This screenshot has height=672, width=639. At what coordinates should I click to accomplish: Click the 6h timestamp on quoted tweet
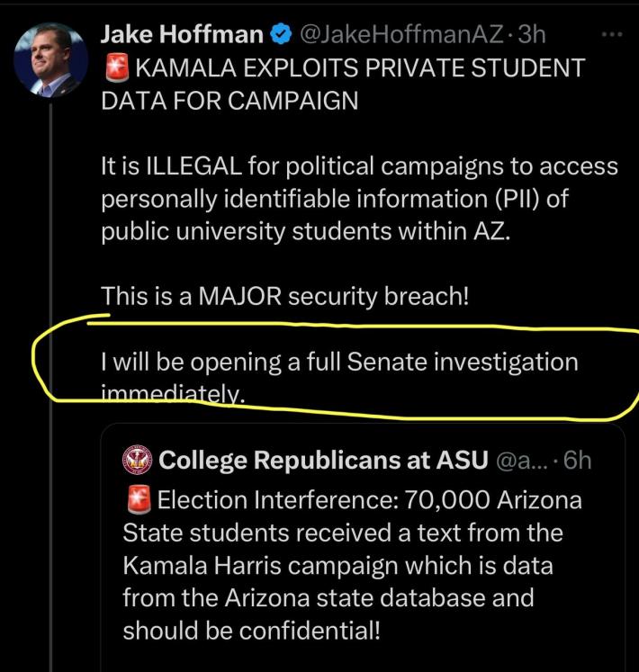pyautogui.click(x=574, y=461)
